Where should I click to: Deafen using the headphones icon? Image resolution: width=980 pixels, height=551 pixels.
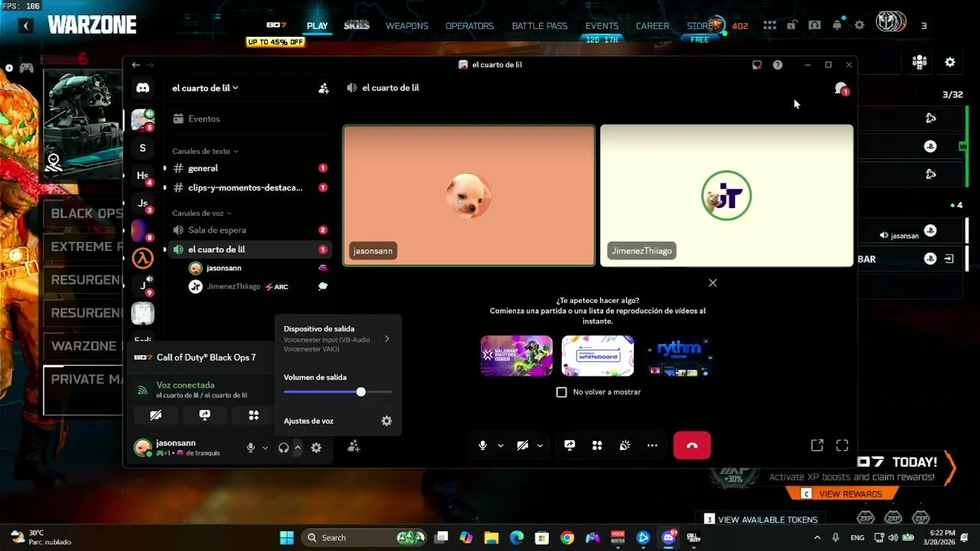coord(283,448)
